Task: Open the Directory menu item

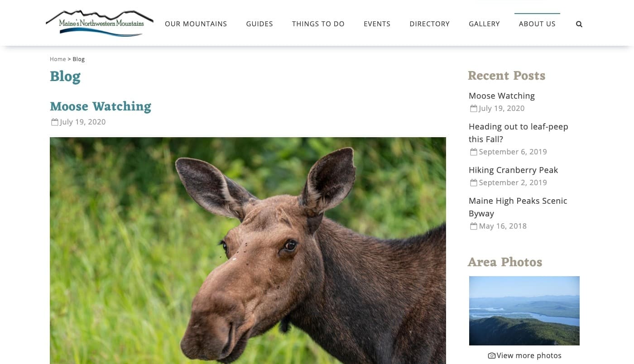Action: pos(429,24)
